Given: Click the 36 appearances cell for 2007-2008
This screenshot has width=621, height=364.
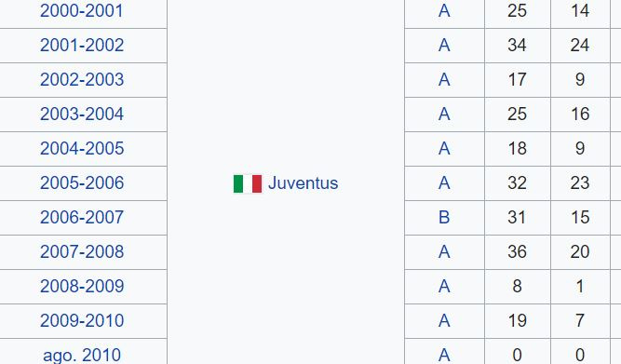Looking at the screenshot, I should (x=518, y=252).
